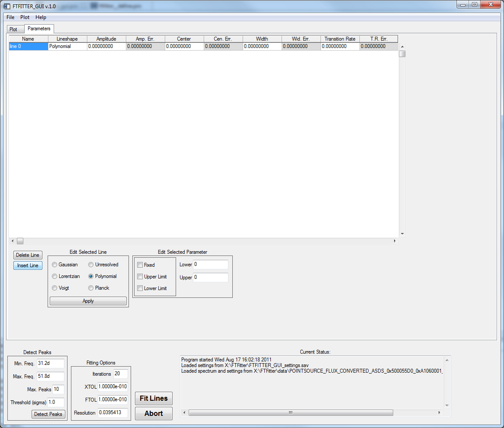504x428 pixels.
Task: Switch to the Plot tab
Action: pyautogui.click(x=13, y=29)
